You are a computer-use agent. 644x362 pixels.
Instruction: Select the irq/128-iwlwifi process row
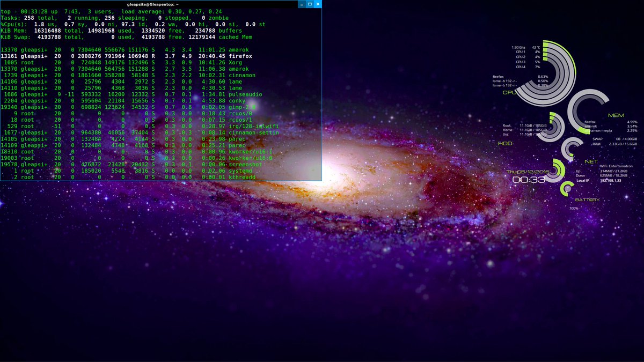[x=140, y=127]
